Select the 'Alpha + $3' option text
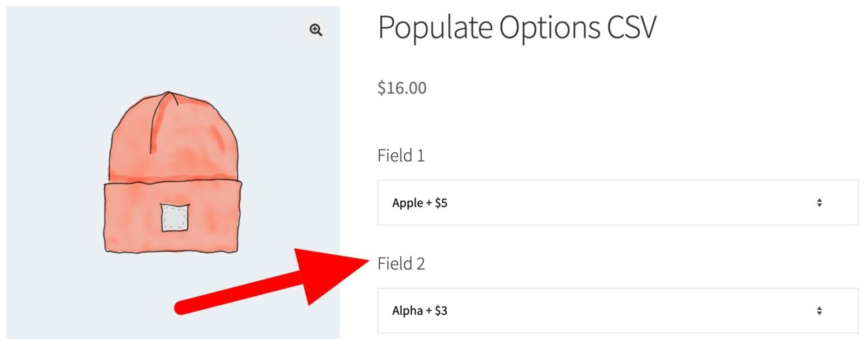This screenshot has height=350, width=868. coord(420,311)
